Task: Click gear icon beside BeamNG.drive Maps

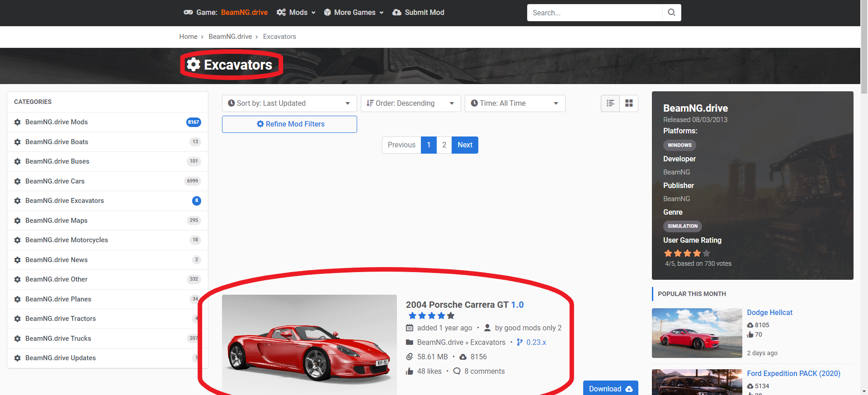Action: click(x=18, y=221)
